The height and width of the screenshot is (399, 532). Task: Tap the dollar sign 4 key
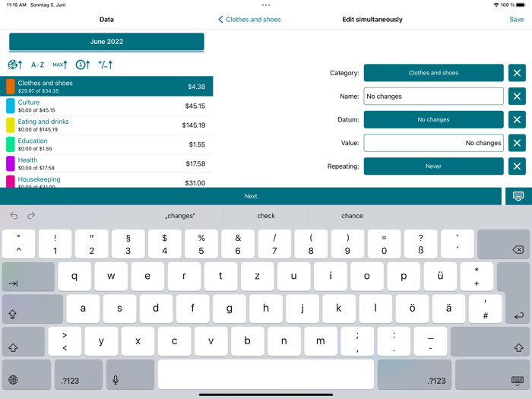(165, 244)
